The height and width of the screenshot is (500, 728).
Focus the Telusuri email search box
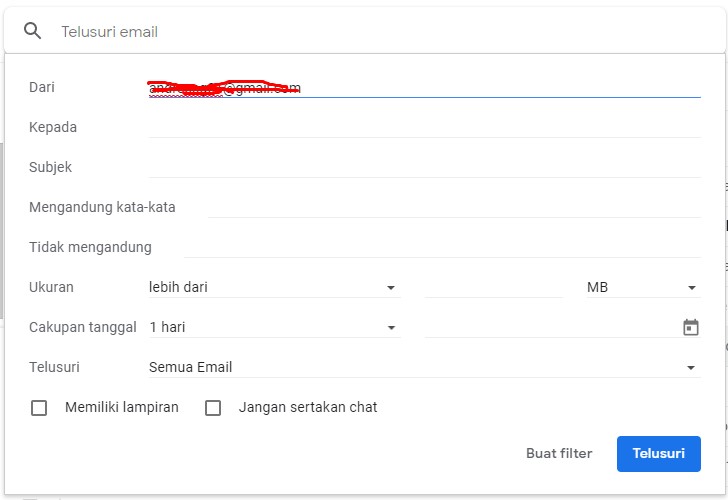pos(380,31)
